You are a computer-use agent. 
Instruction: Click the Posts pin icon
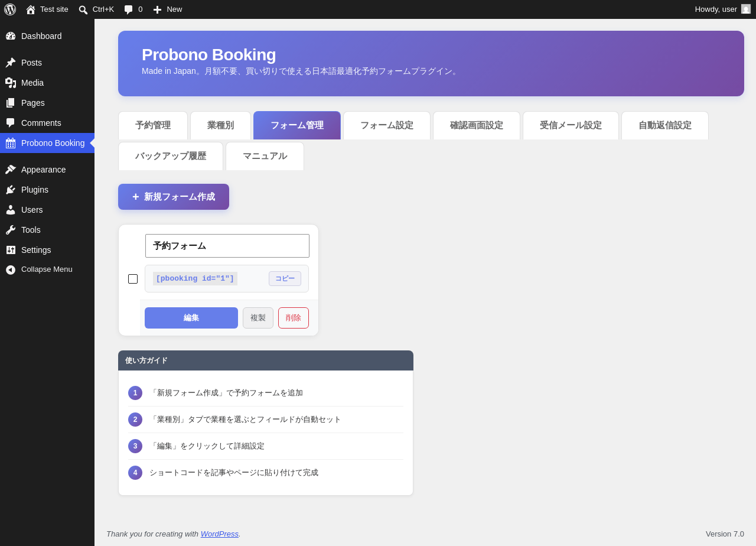11,63
